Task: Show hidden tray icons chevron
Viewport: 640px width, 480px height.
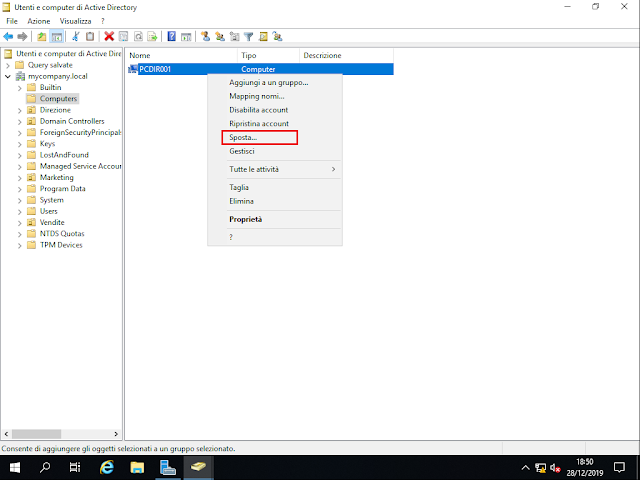Action: pyautogui.click(x=525, y=468)
